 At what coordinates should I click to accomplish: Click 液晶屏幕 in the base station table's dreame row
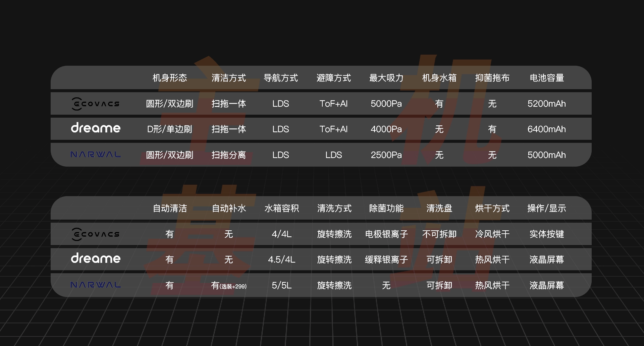pos(547,260)
